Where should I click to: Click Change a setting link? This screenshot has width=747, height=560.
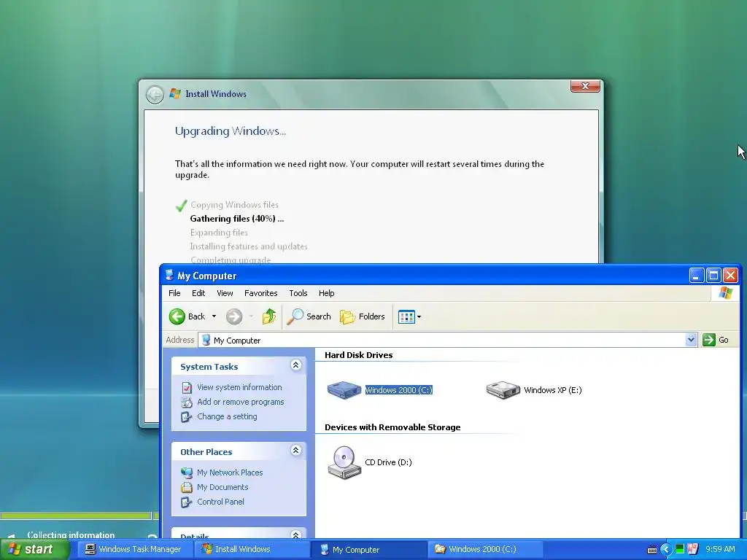[x=228, y=416]
